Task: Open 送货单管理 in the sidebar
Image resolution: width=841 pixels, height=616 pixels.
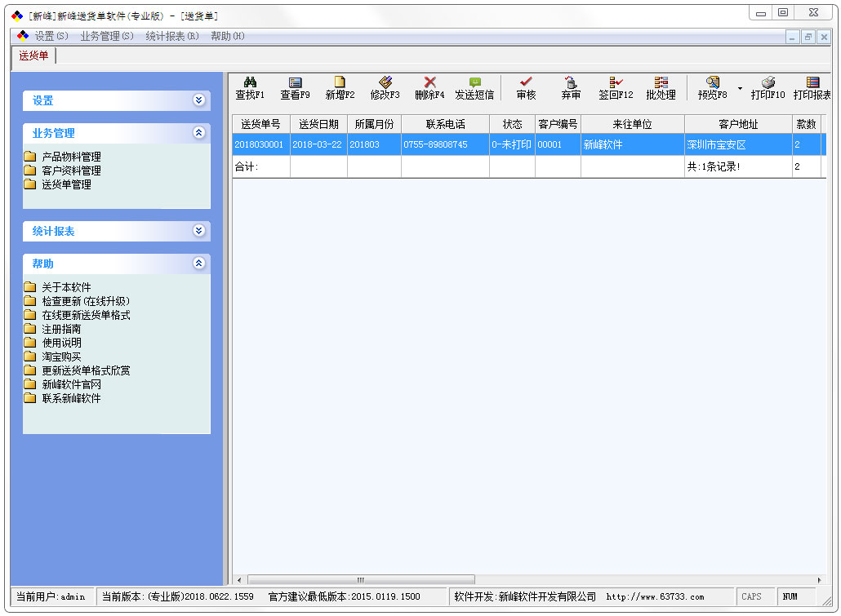Action: (66, 184)
